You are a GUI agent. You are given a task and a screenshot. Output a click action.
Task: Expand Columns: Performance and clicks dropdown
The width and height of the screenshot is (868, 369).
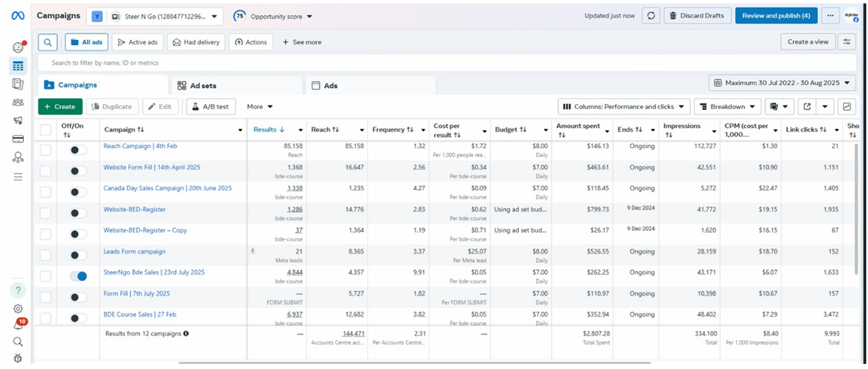pyautogui.click(x=624, y=106)
